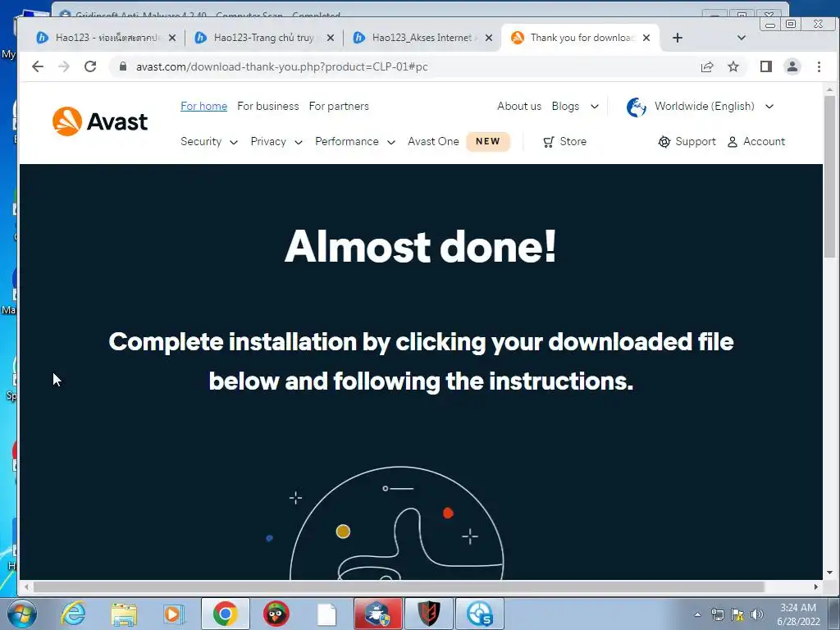Open the About us link
The image size is (840, 630).
519,106
